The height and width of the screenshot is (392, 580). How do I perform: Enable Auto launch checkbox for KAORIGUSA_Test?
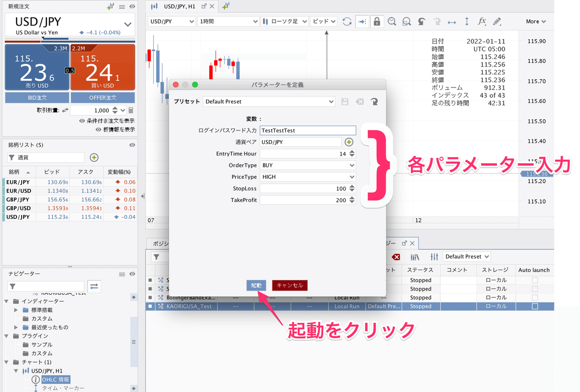[535, 306]
